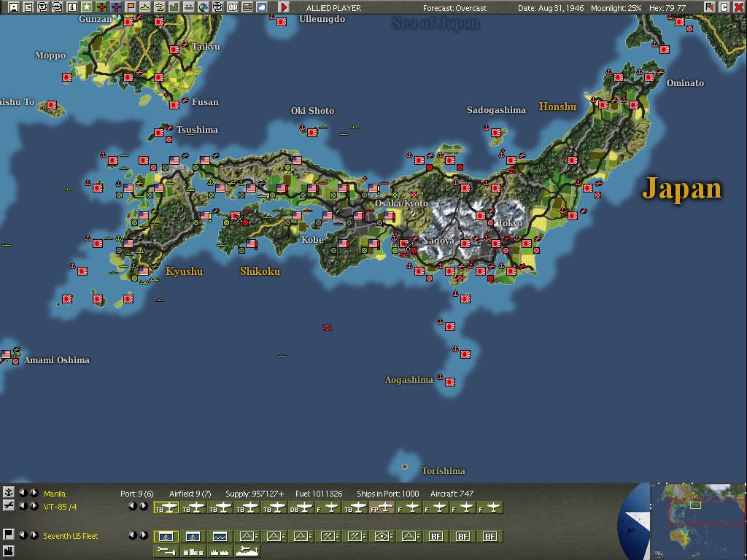Open the text document report icon

coord(28,7)
